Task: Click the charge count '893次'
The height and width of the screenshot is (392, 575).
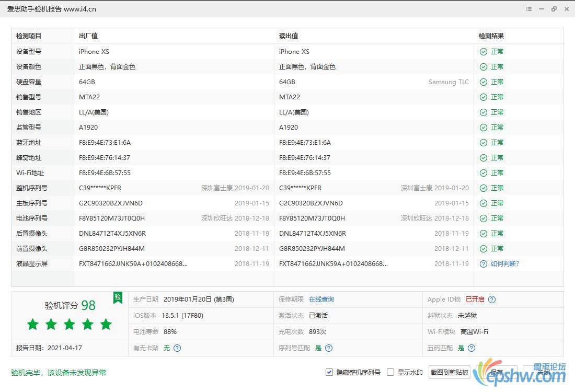Action: pos(318,331)
